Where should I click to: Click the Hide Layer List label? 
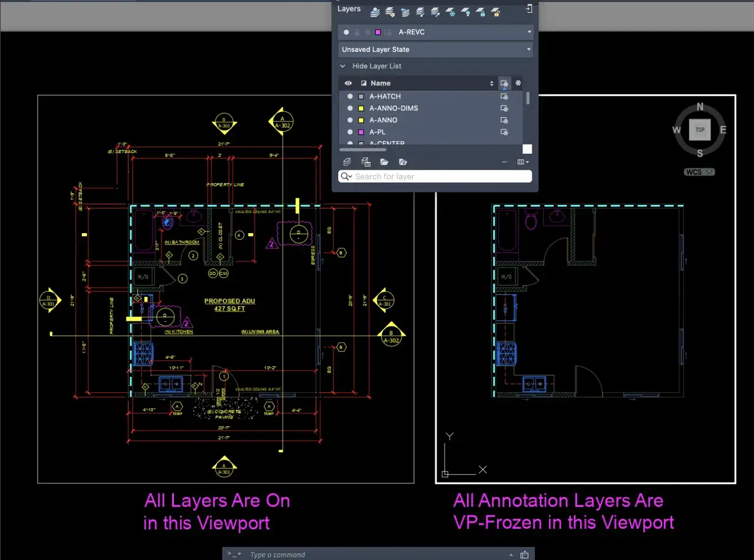[377, 66]
